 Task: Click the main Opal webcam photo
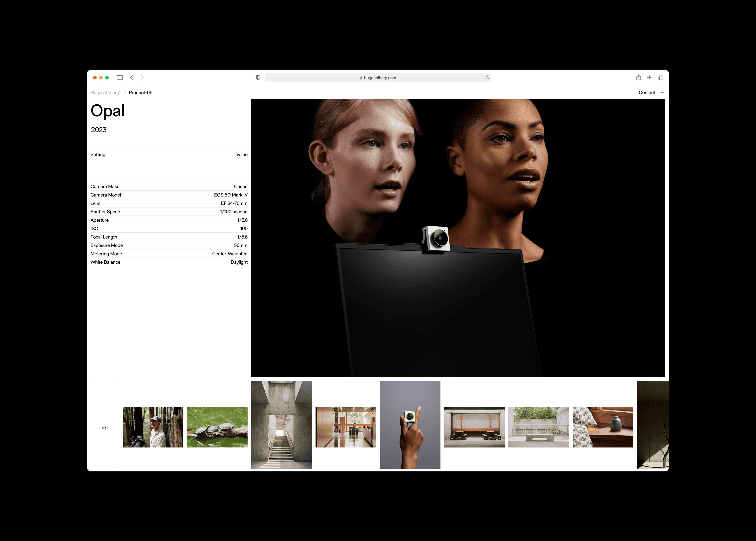(458, 238)
